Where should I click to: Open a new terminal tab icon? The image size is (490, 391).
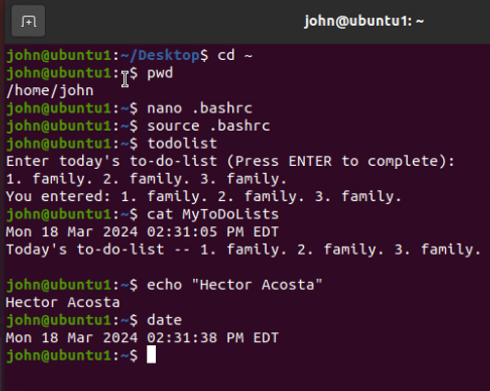(28, 21)
